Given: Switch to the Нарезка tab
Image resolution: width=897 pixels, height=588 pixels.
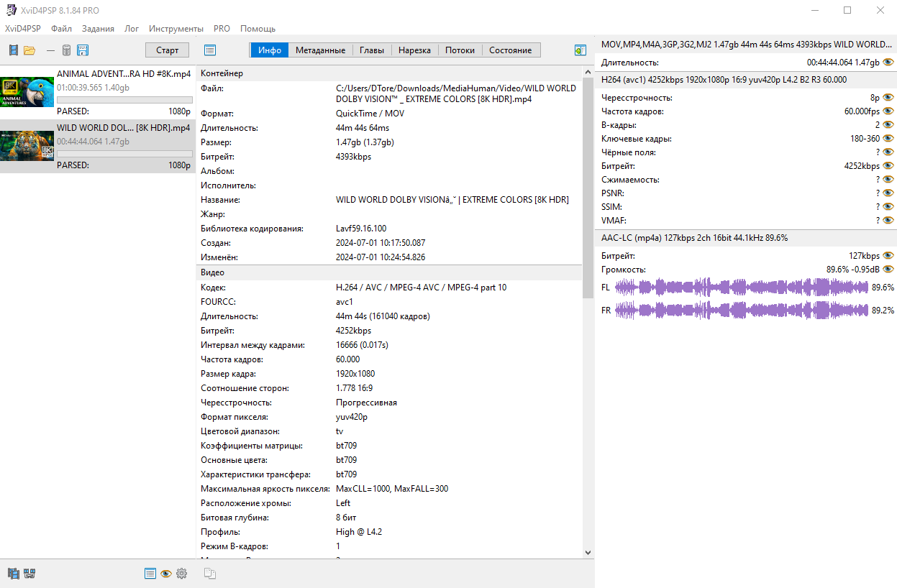Looking at the screenshot, I should pos(414,50).
